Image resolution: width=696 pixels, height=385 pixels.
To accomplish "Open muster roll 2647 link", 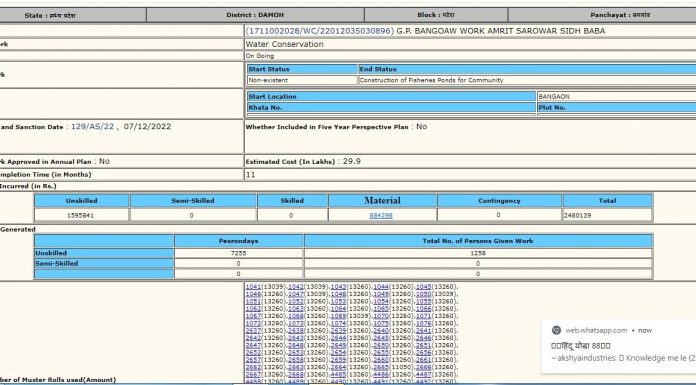I will [x=253, y=345].
